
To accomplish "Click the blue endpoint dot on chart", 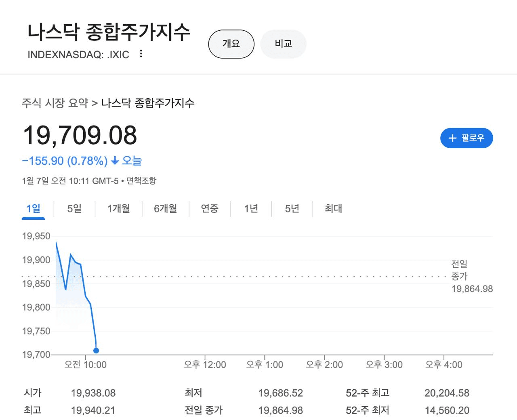I will click(96, 351).
